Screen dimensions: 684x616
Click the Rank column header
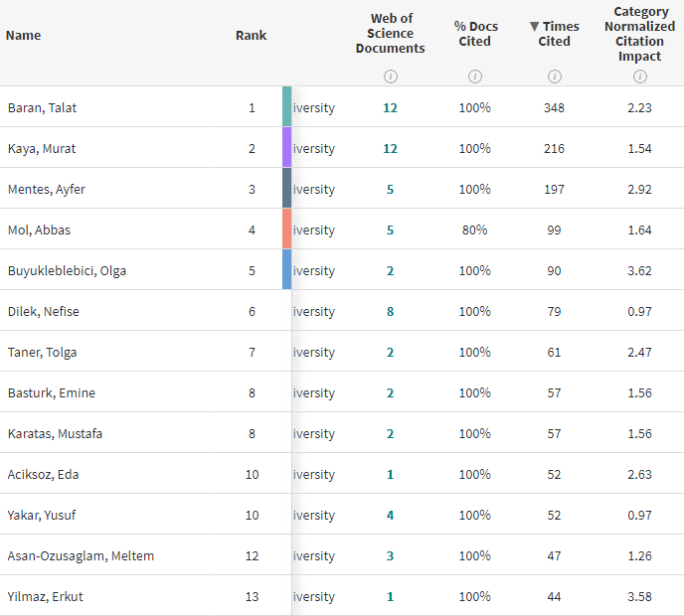[x=251, y=35]
